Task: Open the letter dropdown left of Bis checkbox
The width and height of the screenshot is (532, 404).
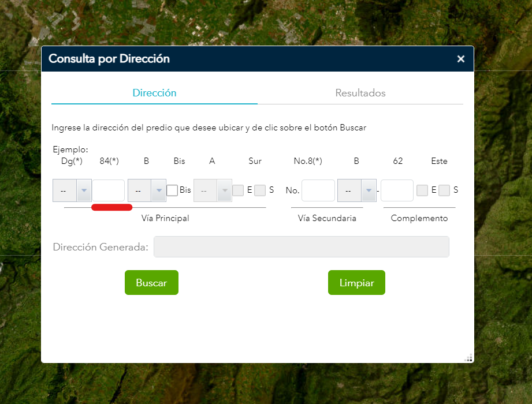Action: click(x=147, y=190)
